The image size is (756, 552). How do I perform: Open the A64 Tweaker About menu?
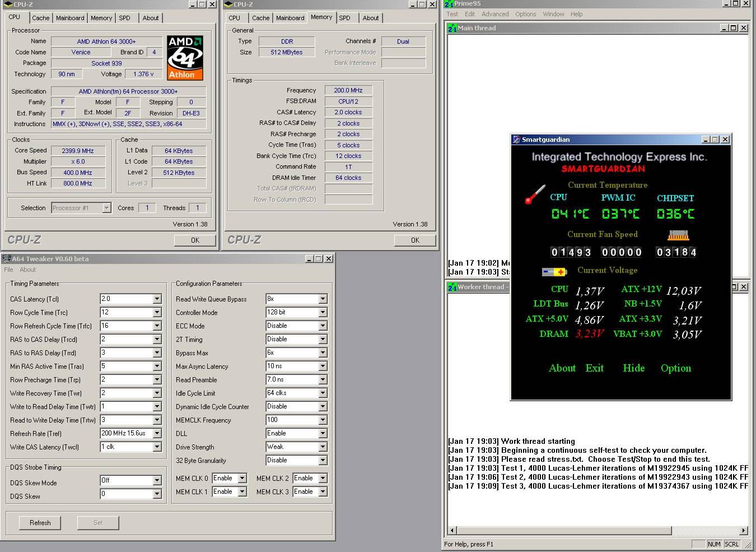coord(28,270)
